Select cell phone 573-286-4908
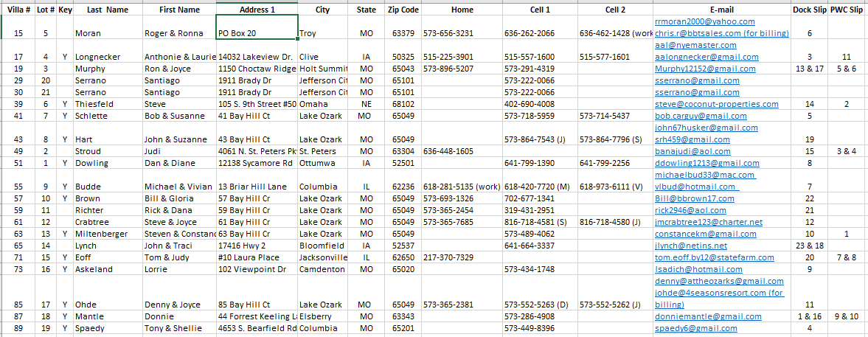Image resolution: width=868 pixels, height=337 pixels. tap(541, 316)
